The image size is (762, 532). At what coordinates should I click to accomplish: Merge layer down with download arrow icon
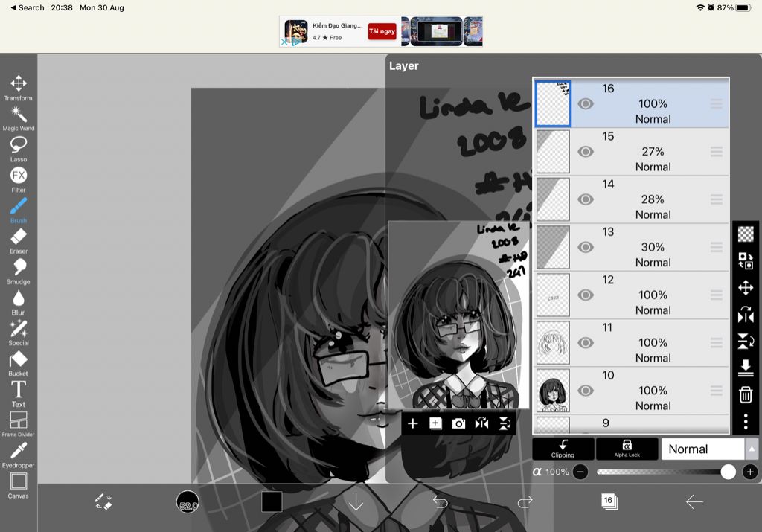point(746,368)
